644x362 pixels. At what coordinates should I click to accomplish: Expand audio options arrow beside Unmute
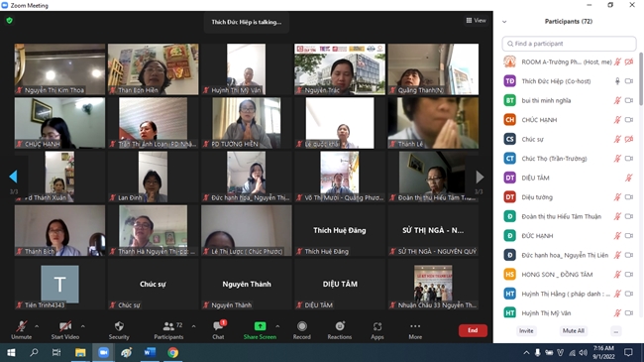[37, 326]
